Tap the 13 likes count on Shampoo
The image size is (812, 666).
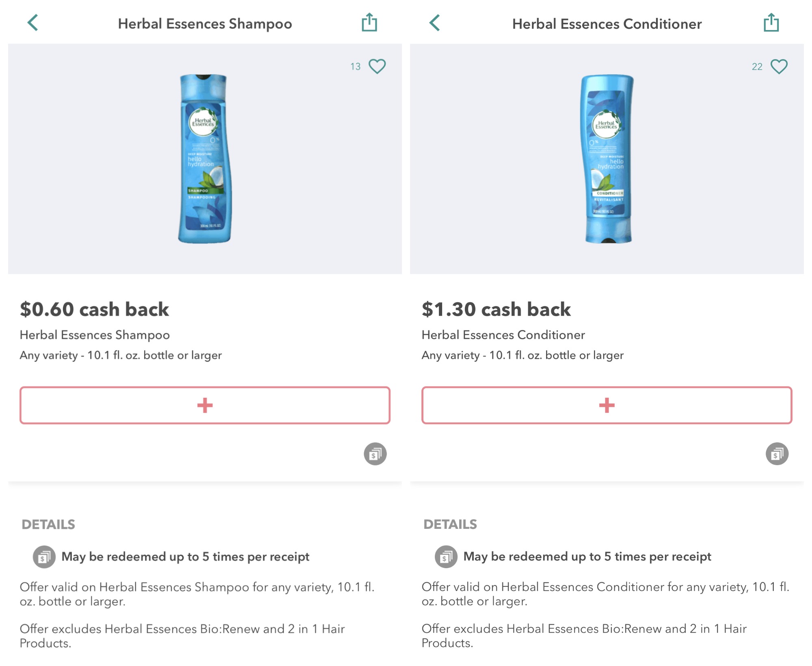click(355, 67)
